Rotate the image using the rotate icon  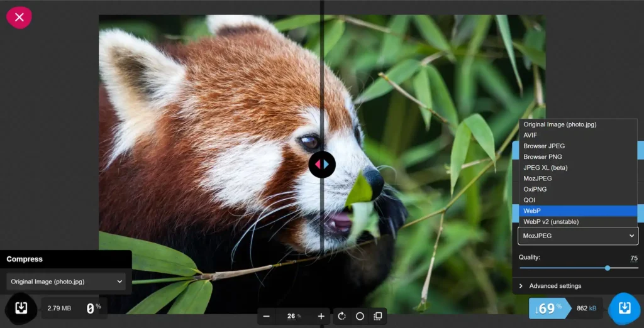pyautogui.click(x=341, y=316)
